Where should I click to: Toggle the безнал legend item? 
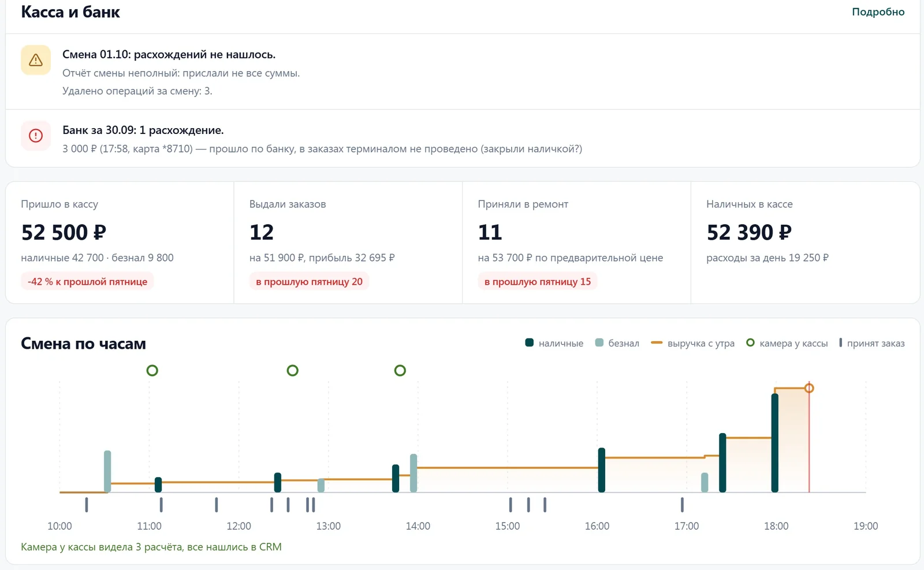pyautogui.click(x=617, y=343)
